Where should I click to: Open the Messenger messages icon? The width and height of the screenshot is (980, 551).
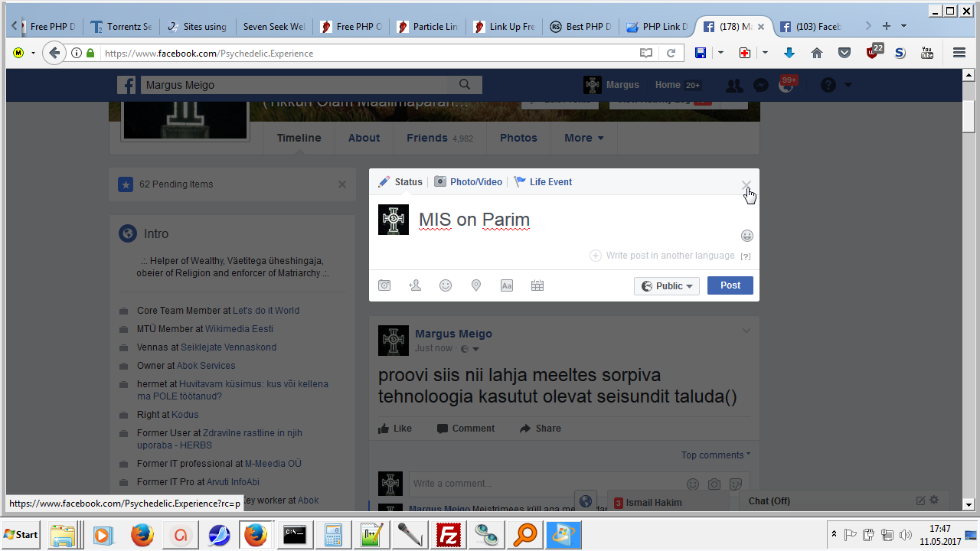[x=760, y=86]
